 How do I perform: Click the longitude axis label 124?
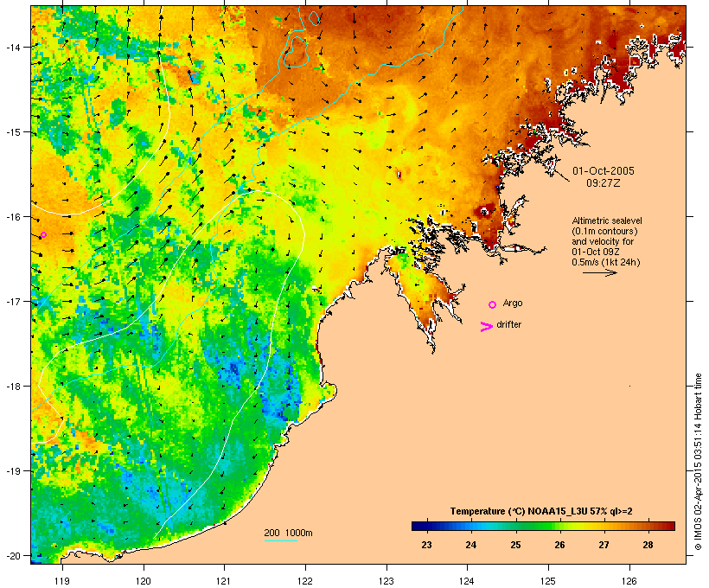(x=467, y=581)
